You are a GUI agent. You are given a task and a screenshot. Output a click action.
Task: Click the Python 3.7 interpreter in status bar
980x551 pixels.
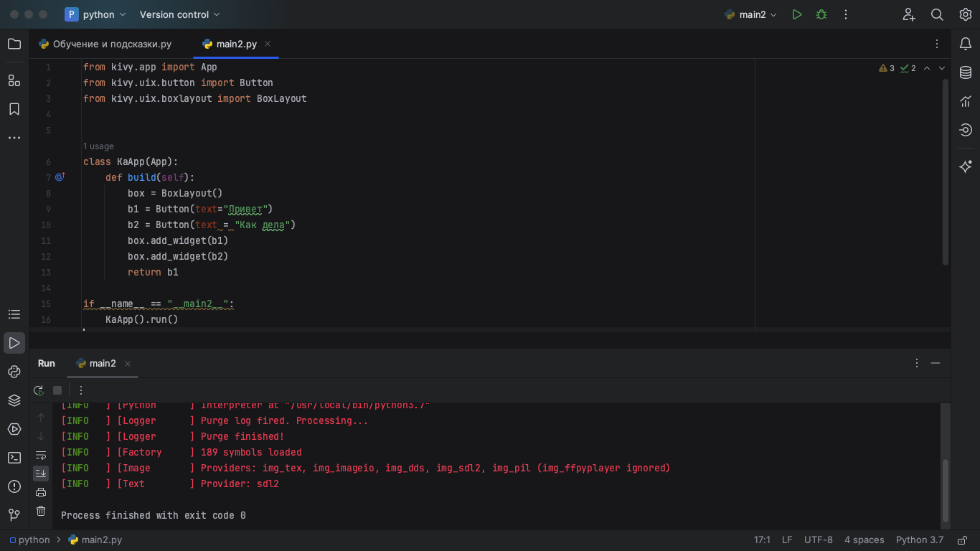pyautogui.click(x=920, y=540)
